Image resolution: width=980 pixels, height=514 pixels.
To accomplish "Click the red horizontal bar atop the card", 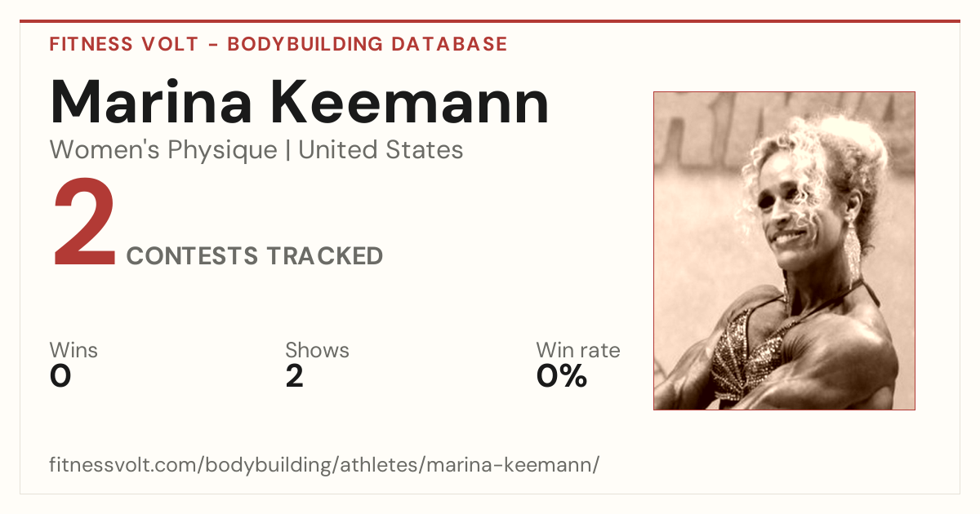I will (x=490, y=21).
